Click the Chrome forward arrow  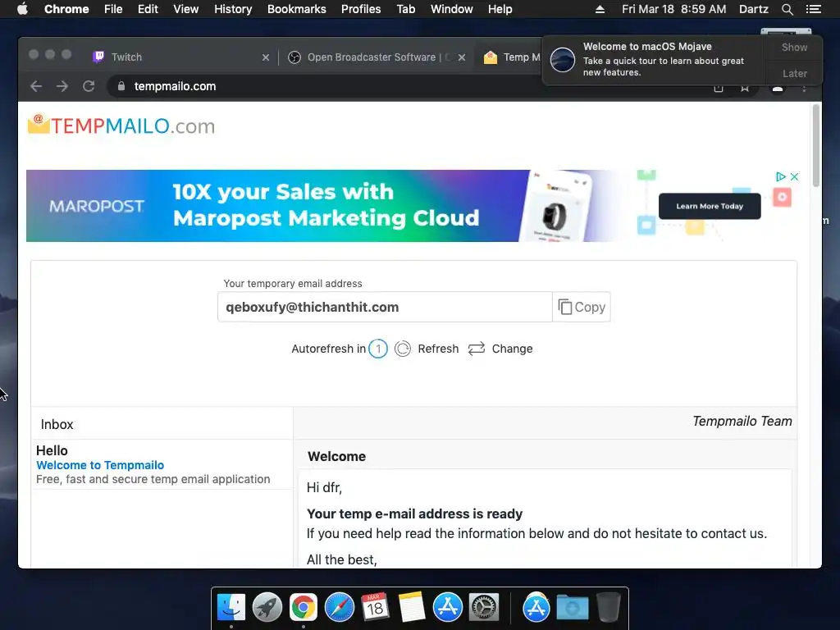62,86
